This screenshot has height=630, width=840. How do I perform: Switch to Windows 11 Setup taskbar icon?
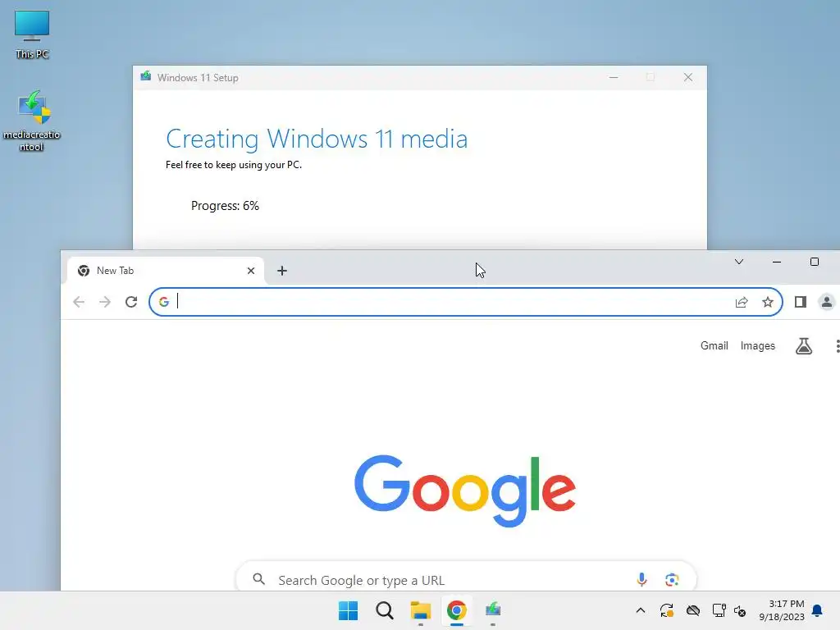[493, 610]
